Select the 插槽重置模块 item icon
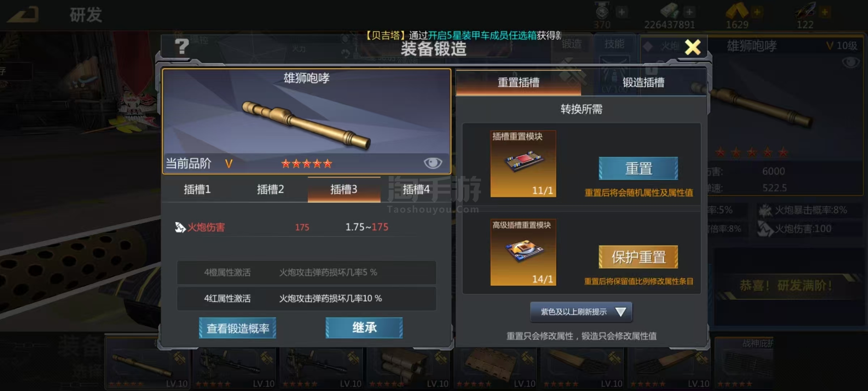Image resolution: width=868 pixels, height=391 pixels. click(x=523, y=164)
